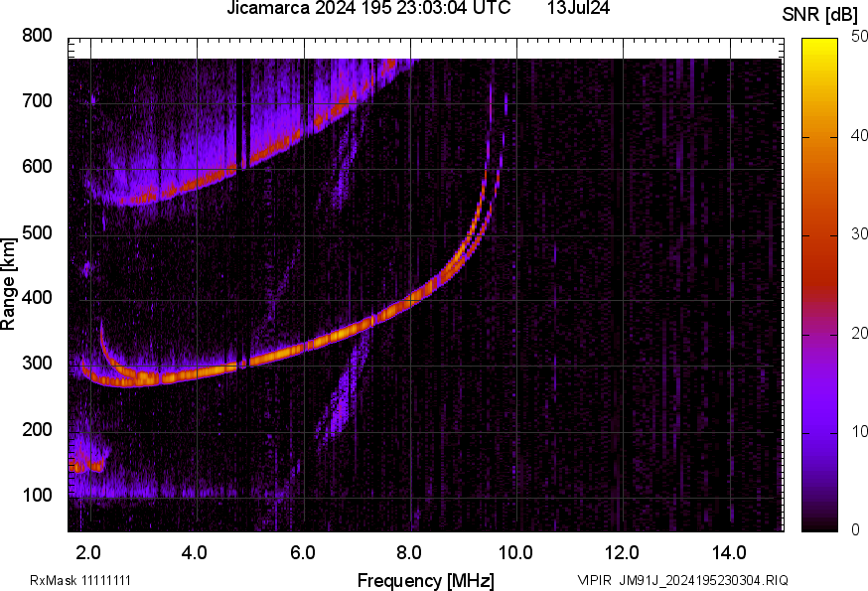Click the frequency tick label '4.0'
The width and height of the screenshot is (868, 591).
(195, 553)
